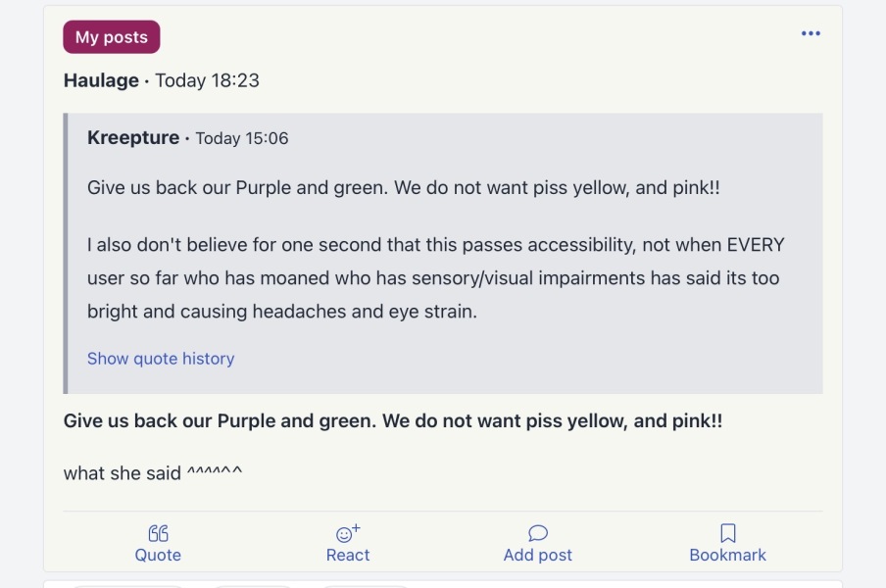Expand Show quote history
Viewport: 886px width, 588px height.
(x=160, y=358)
